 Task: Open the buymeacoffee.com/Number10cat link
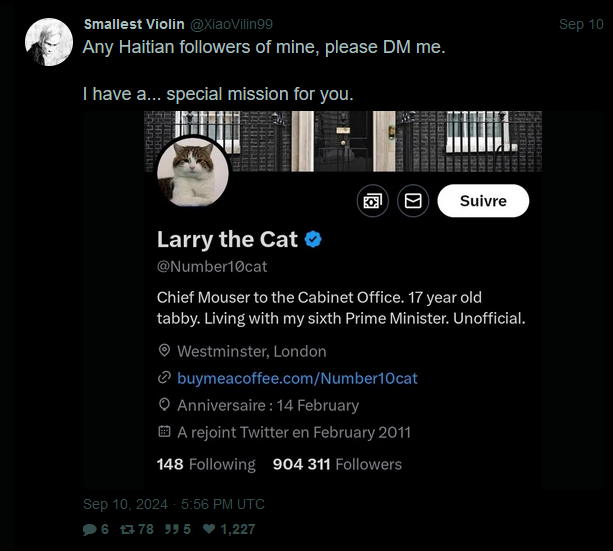[297, 378]
